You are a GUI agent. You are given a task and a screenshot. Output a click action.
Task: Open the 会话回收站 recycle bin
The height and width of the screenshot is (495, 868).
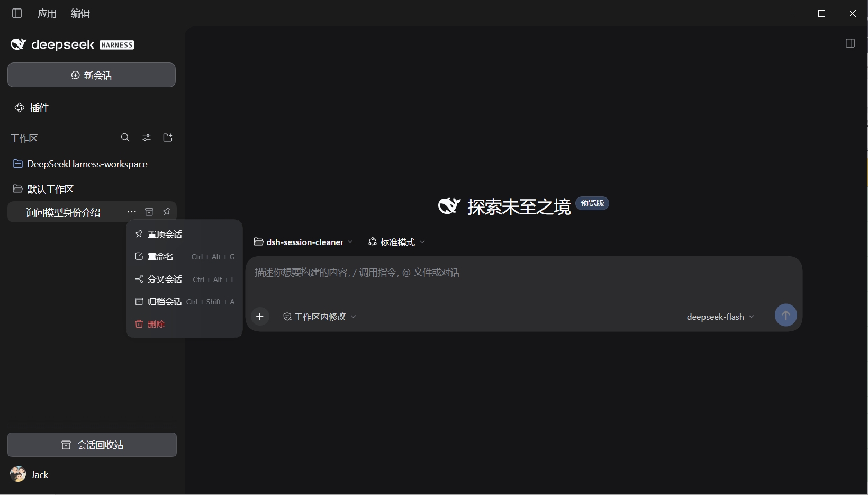[x=92, y=445]
